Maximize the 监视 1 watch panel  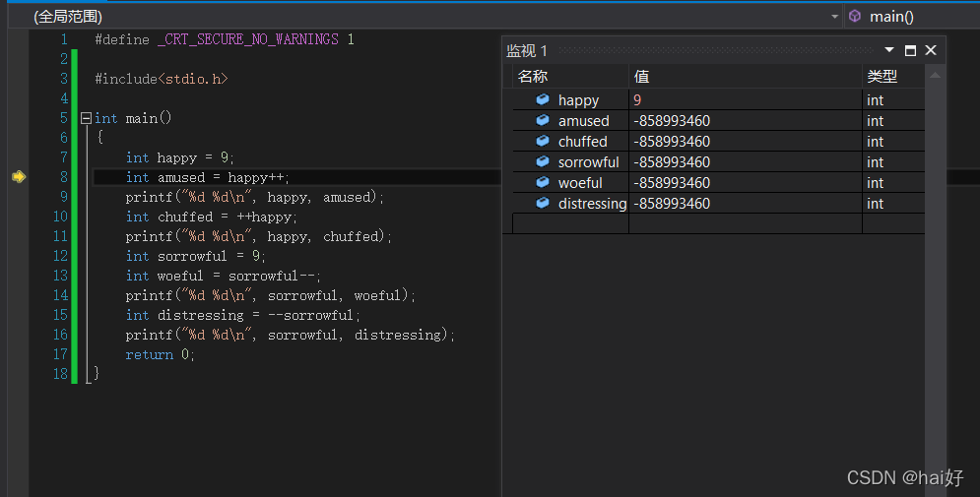pyautogui.click(x=910, y=50)
